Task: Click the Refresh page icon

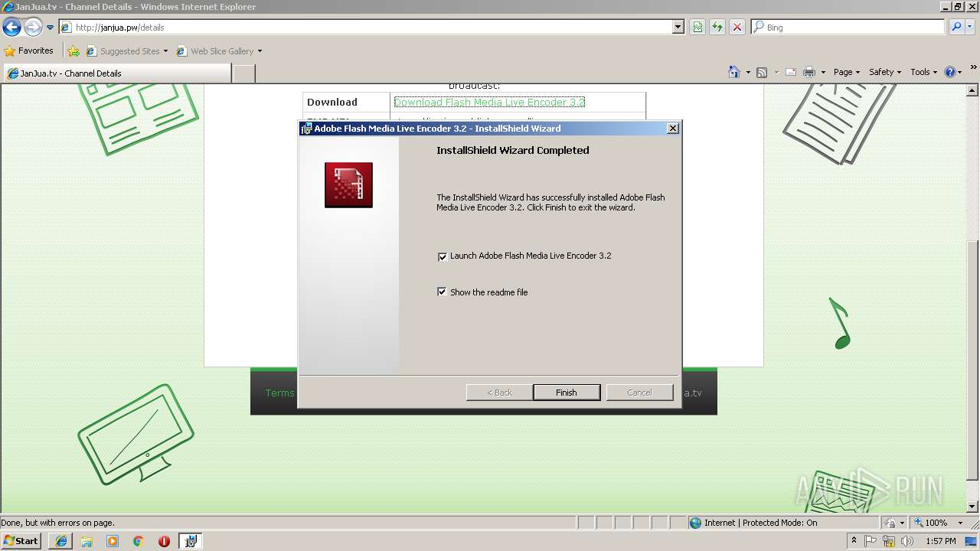Action: click(717, 28)
